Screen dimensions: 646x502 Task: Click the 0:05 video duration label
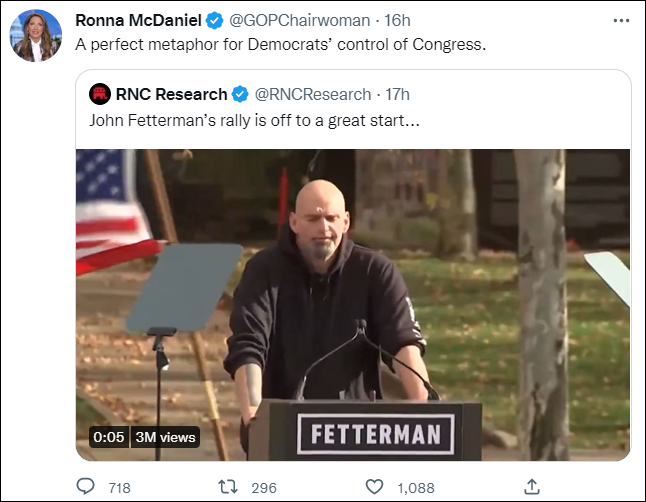pos(106,437)
